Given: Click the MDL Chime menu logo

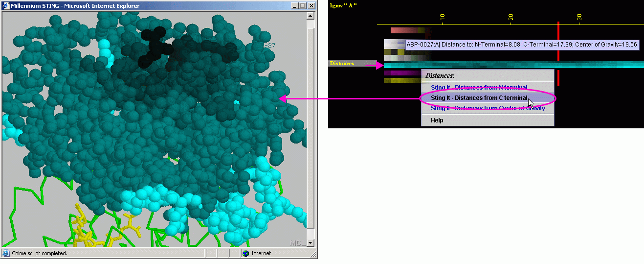Looking at the screenshot, I should 297,243.
